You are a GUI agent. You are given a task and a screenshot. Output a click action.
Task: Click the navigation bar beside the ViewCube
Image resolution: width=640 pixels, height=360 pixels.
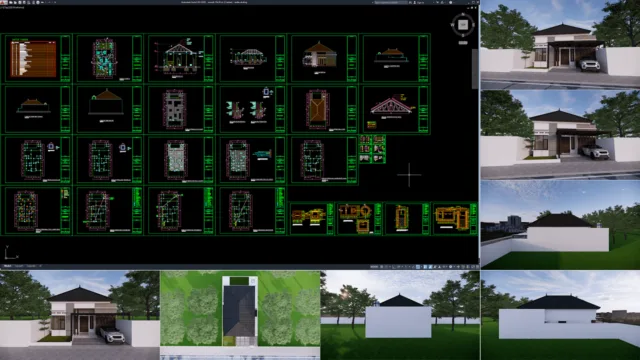[x=475, y=69]
